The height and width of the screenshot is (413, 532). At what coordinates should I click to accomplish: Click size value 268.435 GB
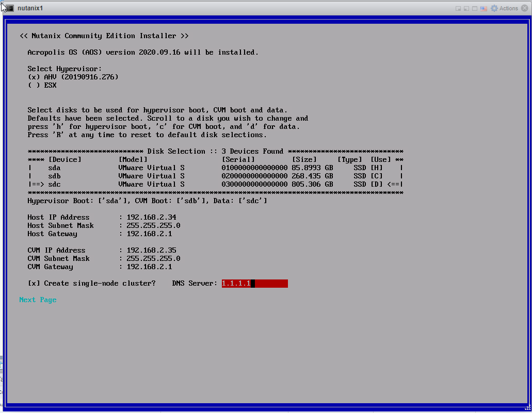point(312,176)
